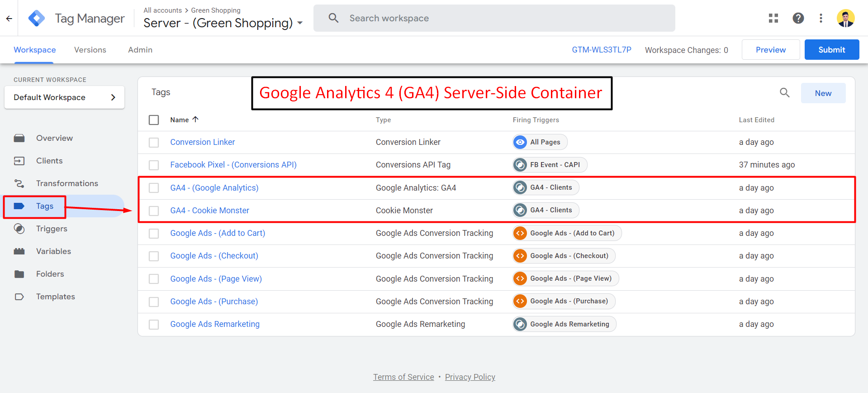Viewport: 868px width, 393px height.
Task: Tick the GA4 - Cookie Monster checkbox
Action: (x=154, y=211)
